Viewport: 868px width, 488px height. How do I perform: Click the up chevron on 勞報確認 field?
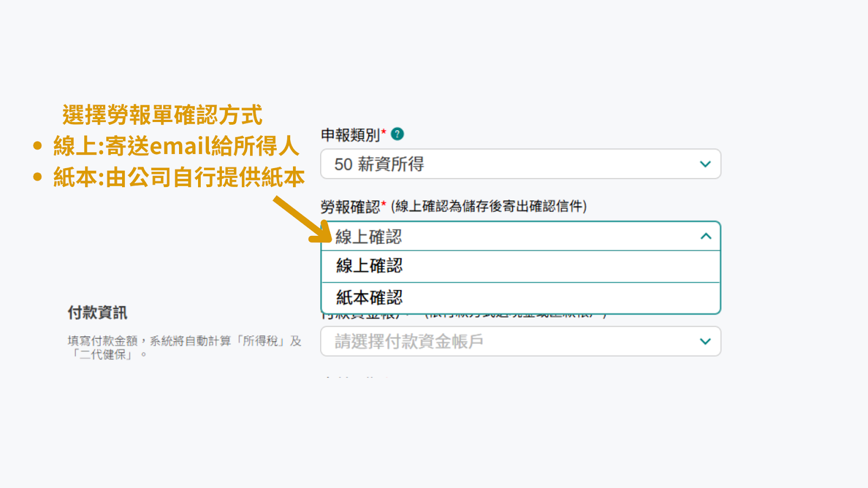pyautogui.click(x=705, y=236)
